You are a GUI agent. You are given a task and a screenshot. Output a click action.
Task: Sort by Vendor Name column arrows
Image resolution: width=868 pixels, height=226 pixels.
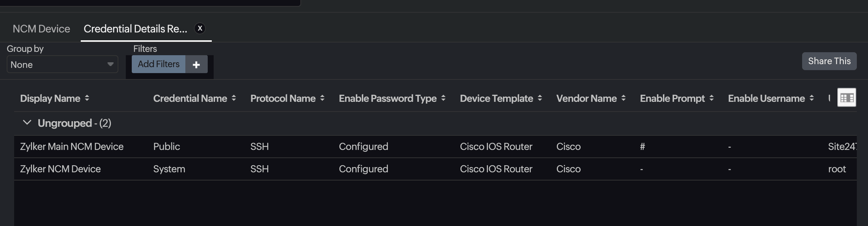[623, 98]
